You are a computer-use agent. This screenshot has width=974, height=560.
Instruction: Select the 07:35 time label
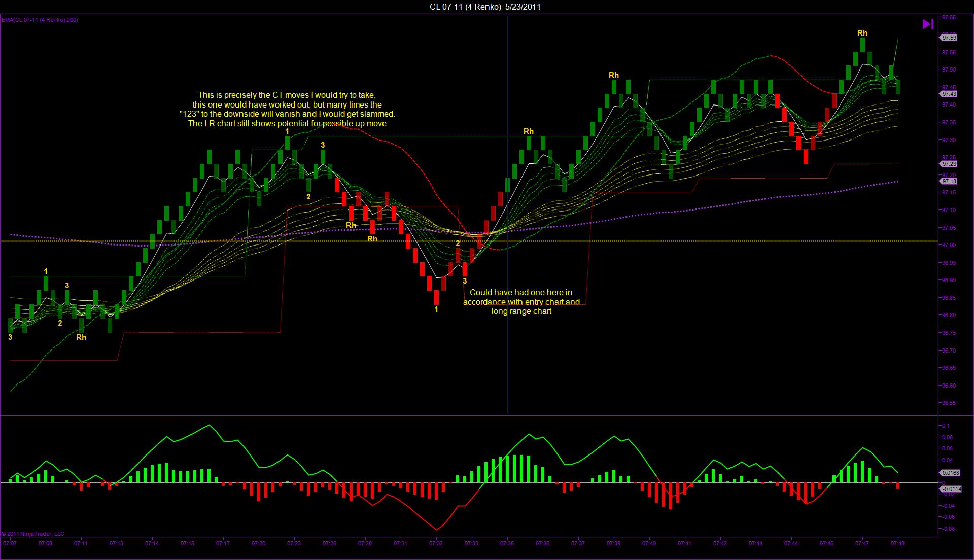[507, 543]
